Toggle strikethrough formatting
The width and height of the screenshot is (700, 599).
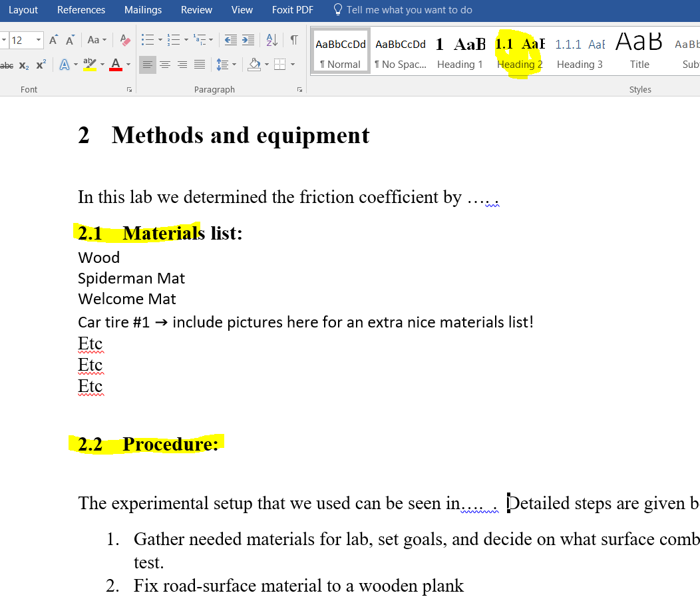[x=6, y=65]
